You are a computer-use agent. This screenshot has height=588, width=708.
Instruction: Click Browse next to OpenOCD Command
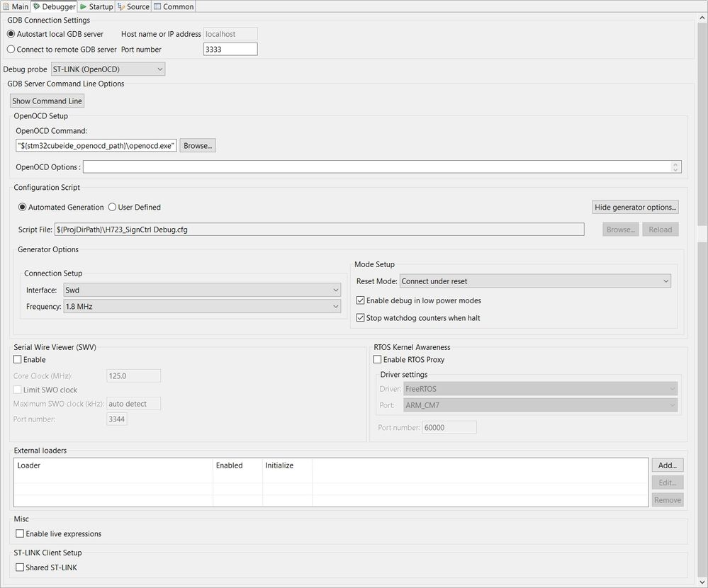[198, 145]
